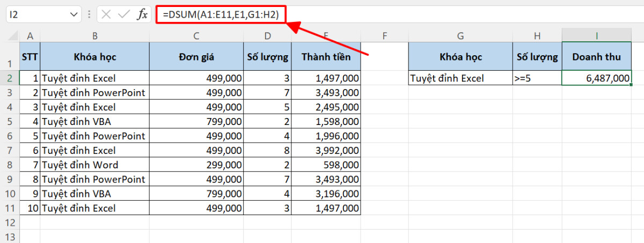644x243 pixels.
Task: Select column G header
Action: tap(460, 36)
